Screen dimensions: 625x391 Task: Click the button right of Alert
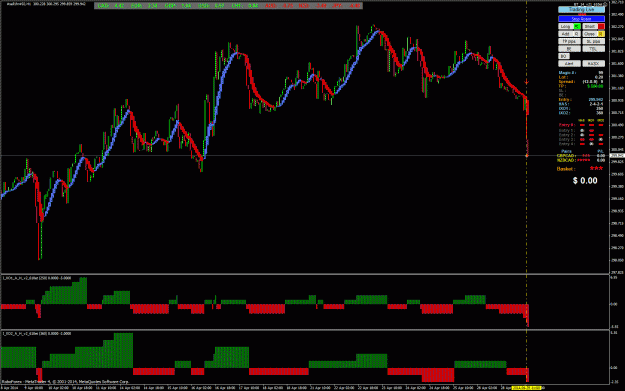click(x=594, y=64)
